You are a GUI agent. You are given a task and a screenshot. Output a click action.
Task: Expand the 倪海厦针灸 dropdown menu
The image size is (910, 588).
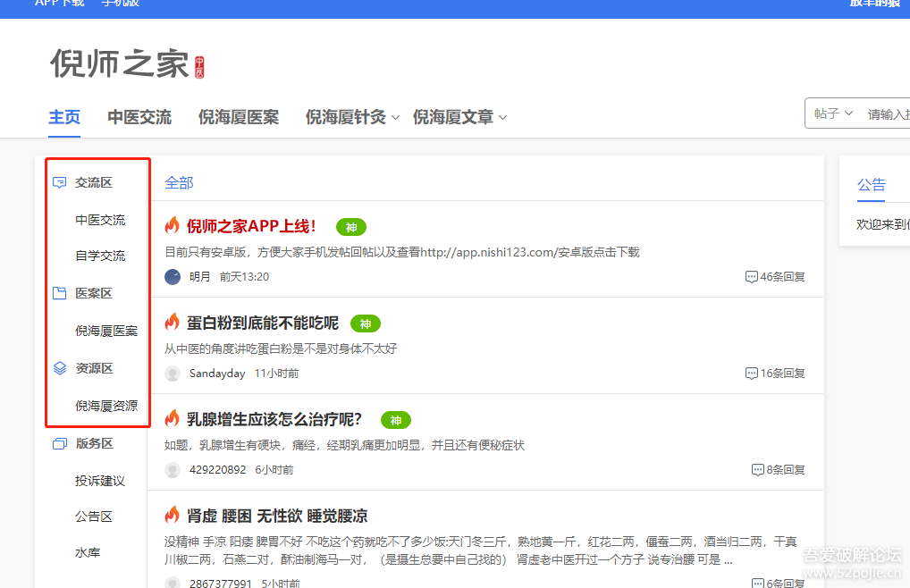(395, 118)
